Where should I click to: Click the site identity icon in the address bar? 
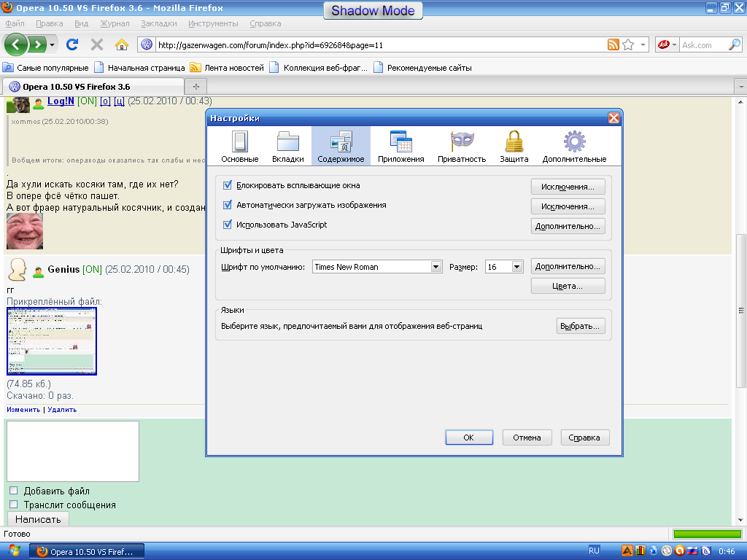pos(147,44)
